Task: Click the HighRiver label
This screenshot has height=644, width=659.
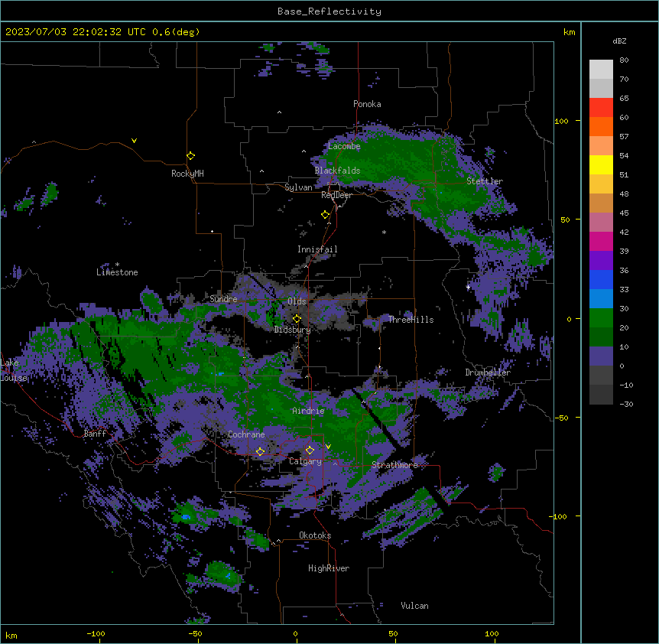Action: click(329, 568)
